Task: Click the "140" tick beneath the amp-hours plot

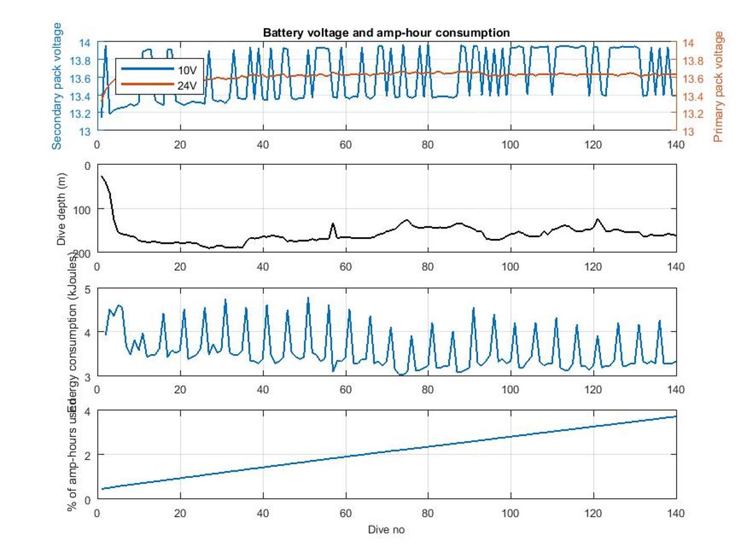Action: pyautogui.click(x=676, y=513)
